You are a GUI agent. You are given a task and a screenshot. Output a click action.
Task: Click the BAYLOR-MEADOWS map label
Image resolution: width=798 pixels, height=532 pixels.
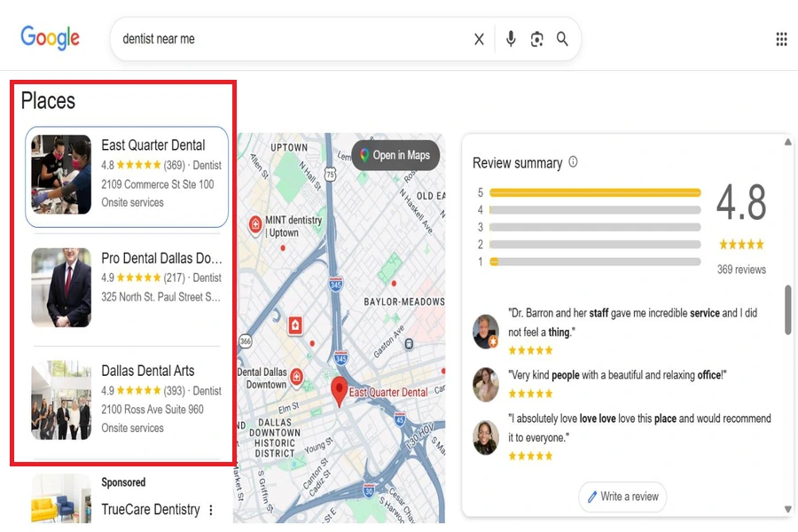click(404, 301)
